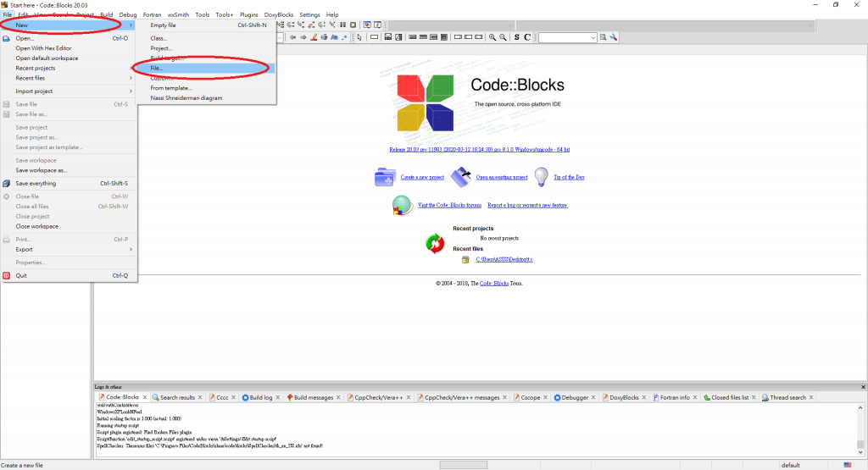Viewport: 868px width, 470px height.
Task: Click the debugging windows icon
Action: [x=367, y=25]
